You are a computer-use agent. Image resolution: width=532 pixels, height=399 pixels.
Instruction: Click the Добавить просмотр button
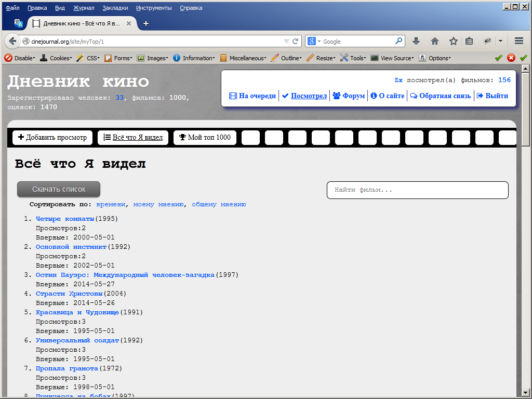coord(52,137)
